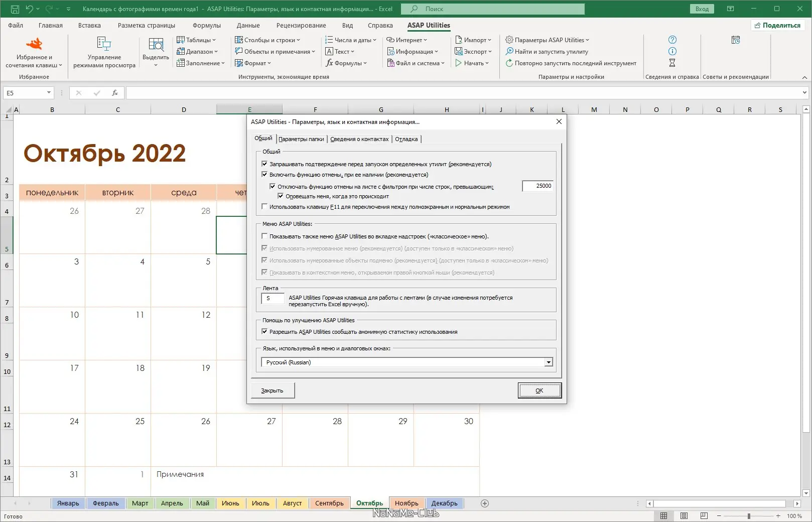This screenshot has height=522, width=812.
Task: Click the OK button in dialog
Action: pos(539,390)
